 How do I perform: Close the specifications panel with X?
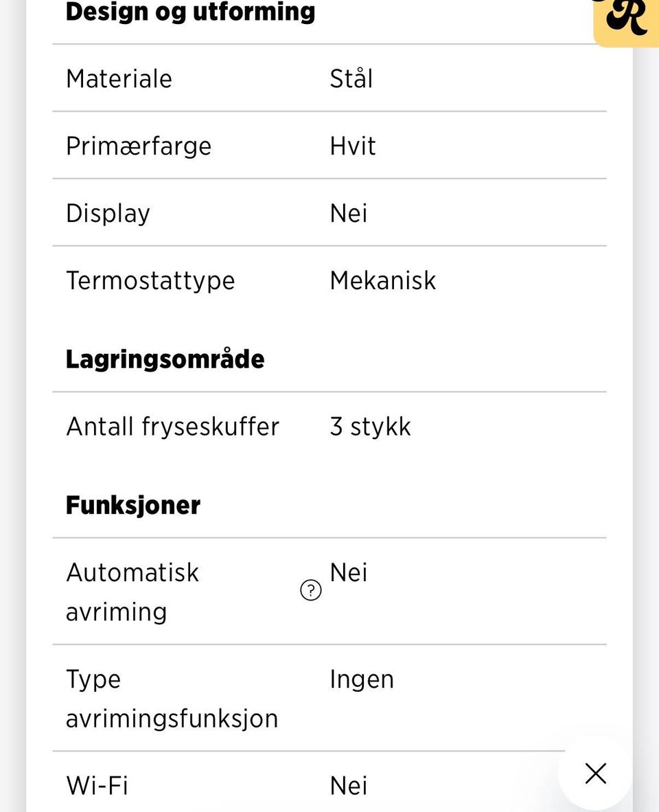tap(595, 774)
